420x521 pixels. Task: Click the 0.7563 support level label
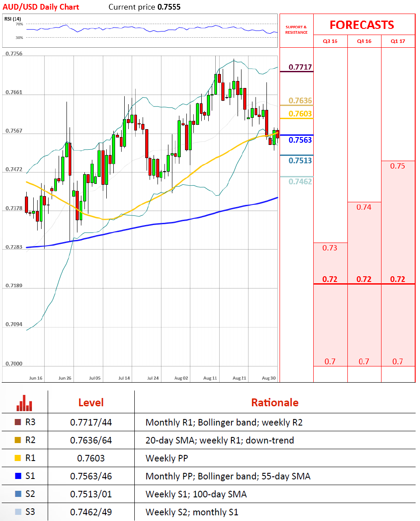click(300, 140)
